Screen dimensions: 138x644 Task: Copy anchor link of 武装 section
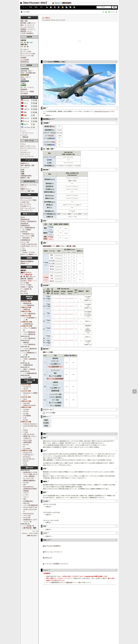[x=116, y=221]
